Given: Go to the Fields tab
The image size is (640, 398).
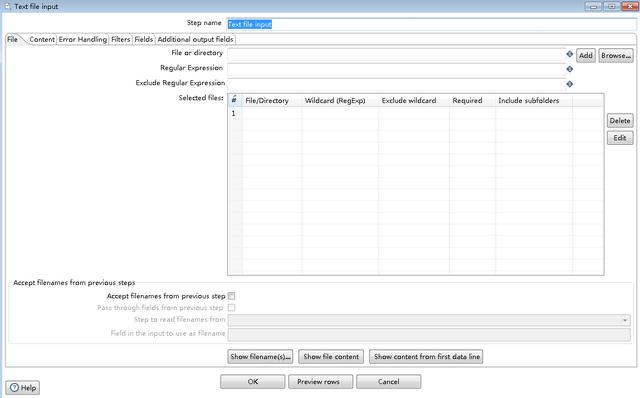Looking at the screenshot, I should pos(144,39).
